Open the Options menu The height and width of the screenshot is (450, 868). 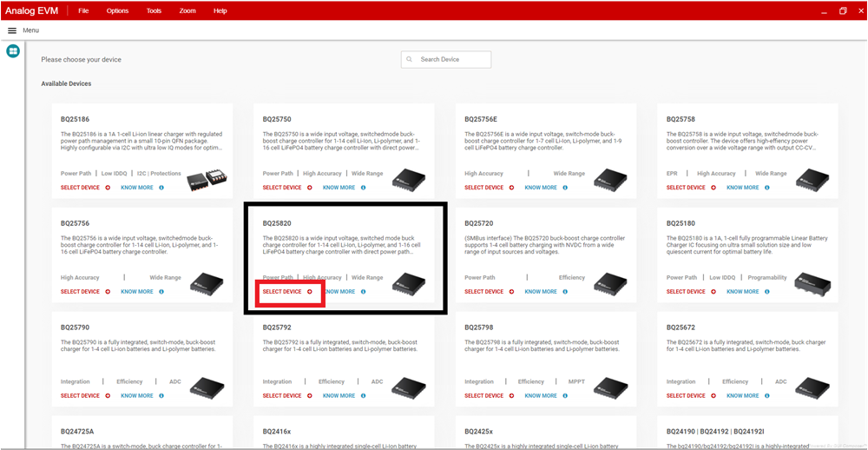tap(117, 10)
